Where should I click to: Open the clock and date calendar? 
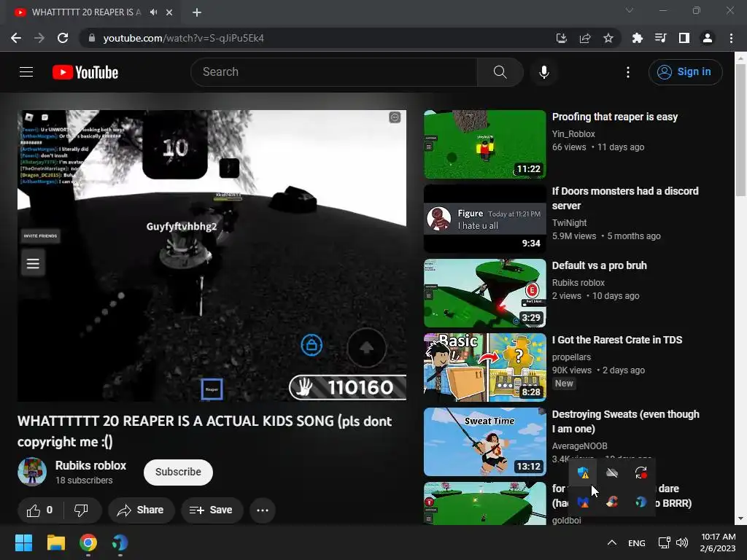coord(718,542)
